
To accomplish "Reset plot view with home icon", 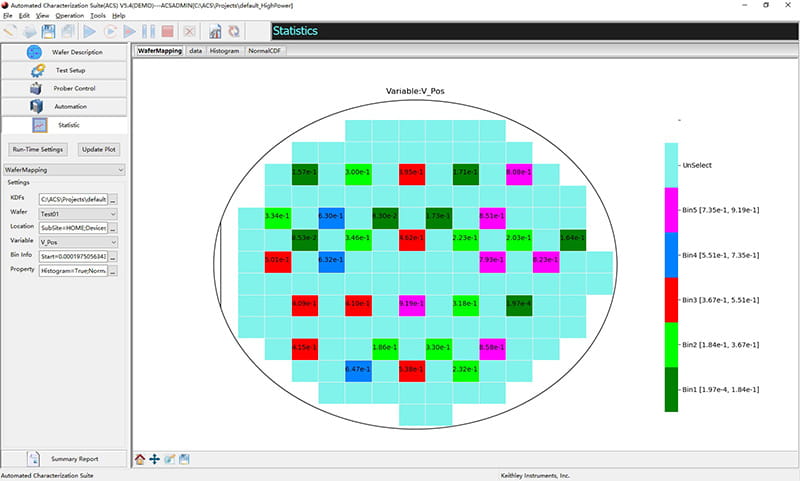I will (x=140, y=459).
